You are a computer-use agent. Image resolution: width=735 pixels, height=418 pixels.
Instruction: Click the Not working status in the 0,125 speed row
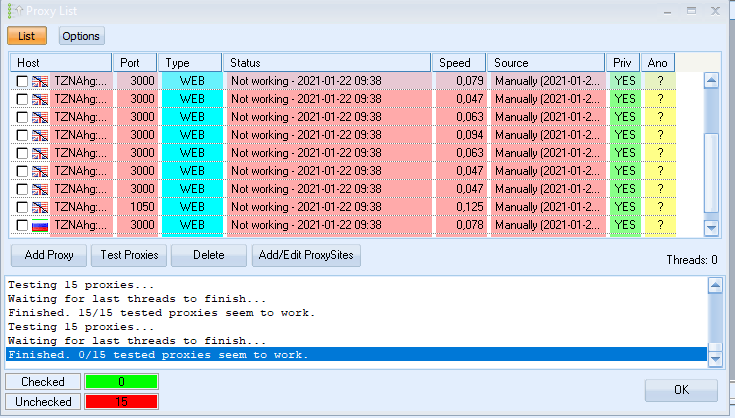click(x=329, y=207)
